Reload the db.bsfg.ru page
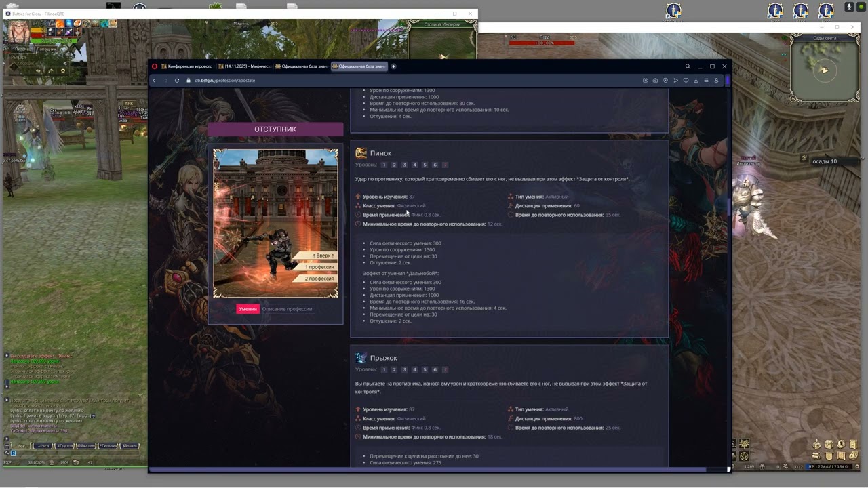This screenshot has width=868, height=488. point(177,81)
